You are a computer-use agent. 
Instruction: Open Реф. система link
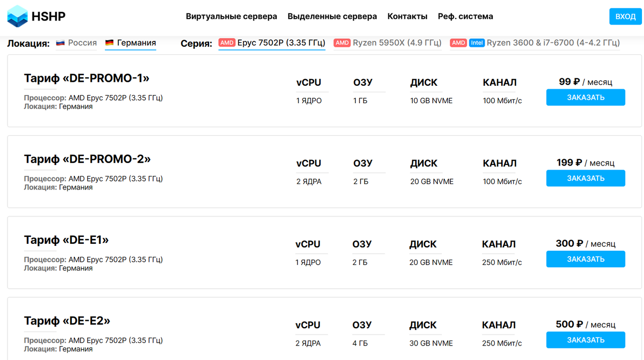(465, 16)
